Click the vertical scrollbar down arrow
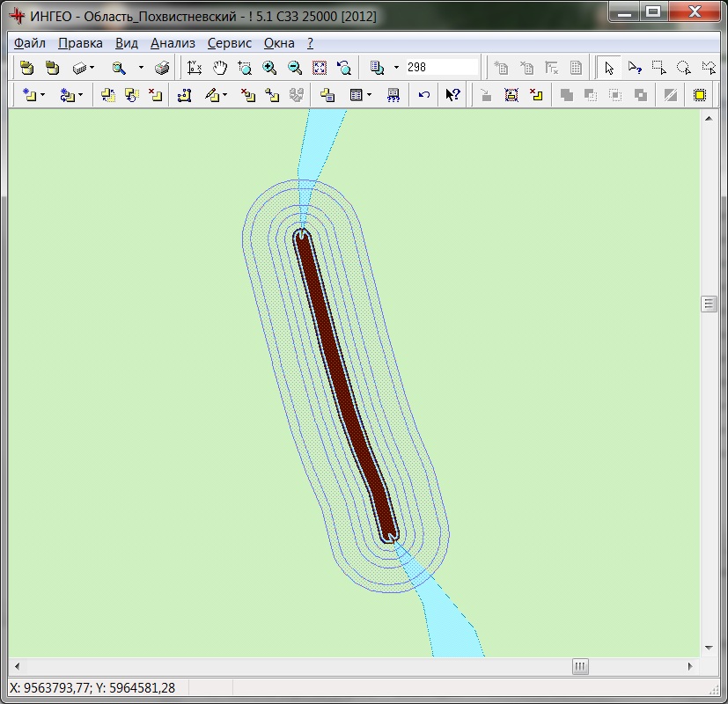The width and height of the screenshot is (728, 704). coord(709,648)
